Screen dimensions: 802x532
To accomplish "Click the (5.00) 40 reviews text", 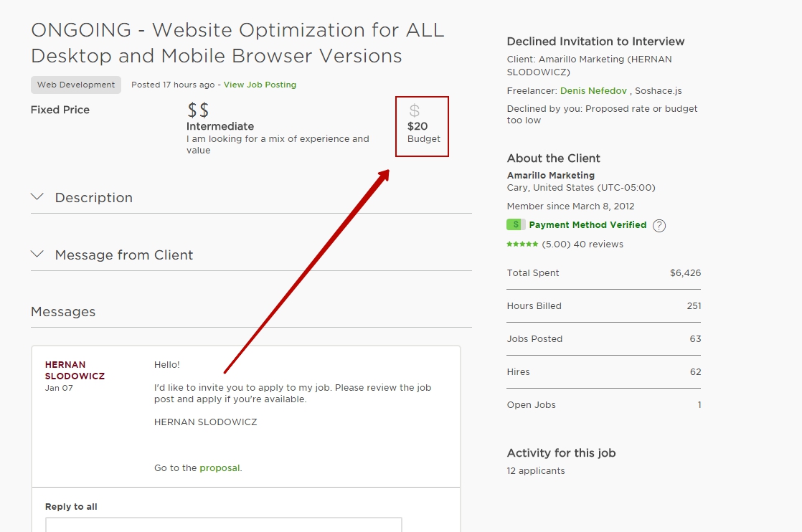I will [x=582, y=244].
